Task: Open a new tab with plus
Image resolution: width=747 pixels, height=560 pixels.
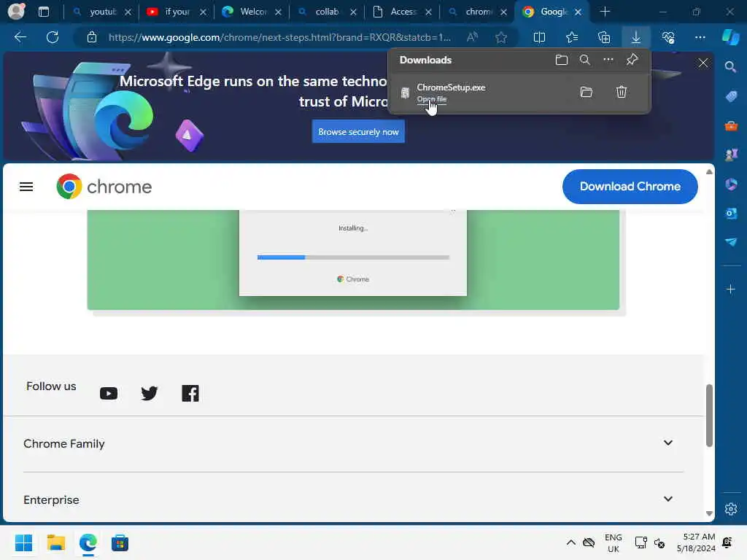Action: [605, 12]
